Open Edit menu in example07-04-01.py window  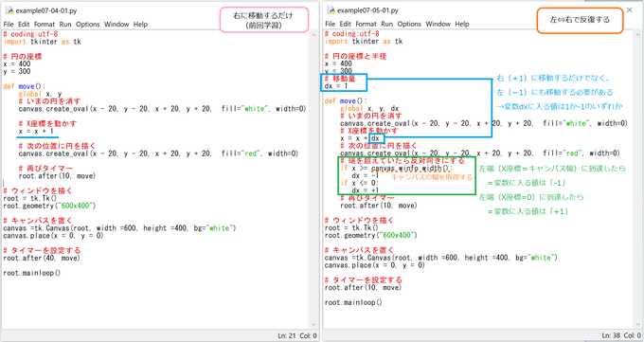coord(24,25)
